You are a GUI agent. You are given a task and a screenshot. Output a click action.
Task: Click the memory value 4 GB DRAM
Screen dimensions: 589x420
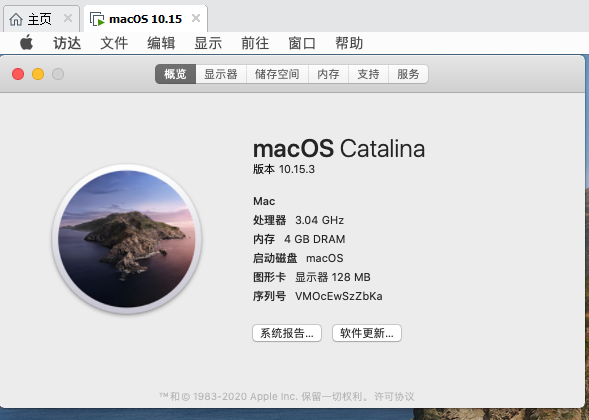point(315,239)
